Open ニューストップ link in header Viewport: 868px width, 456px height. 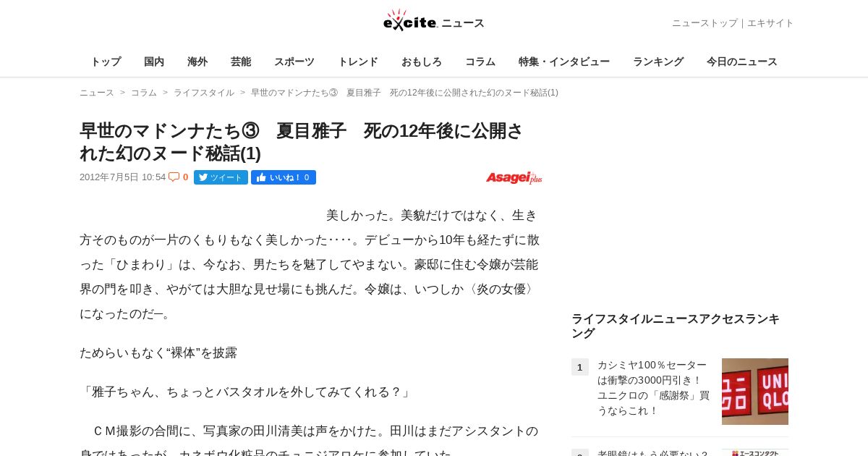(x=705, y=23)
